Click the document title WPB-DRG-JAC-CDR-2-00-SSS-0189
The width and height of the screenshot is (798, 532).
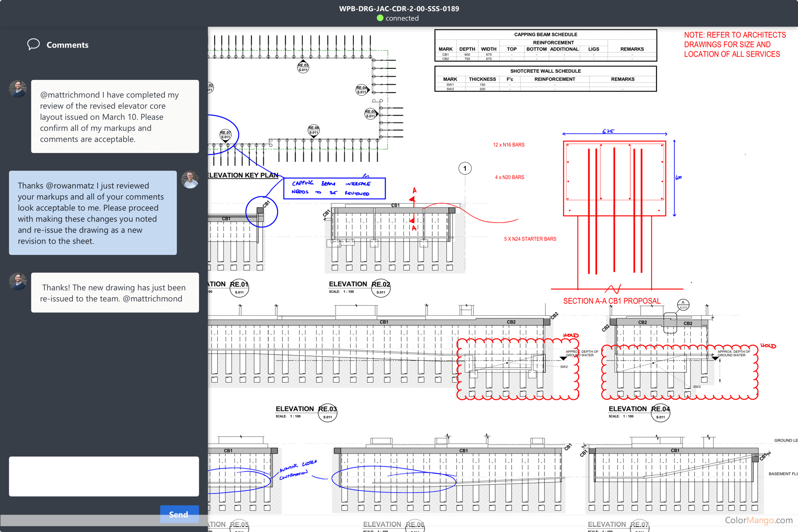(x=399, y=8)
